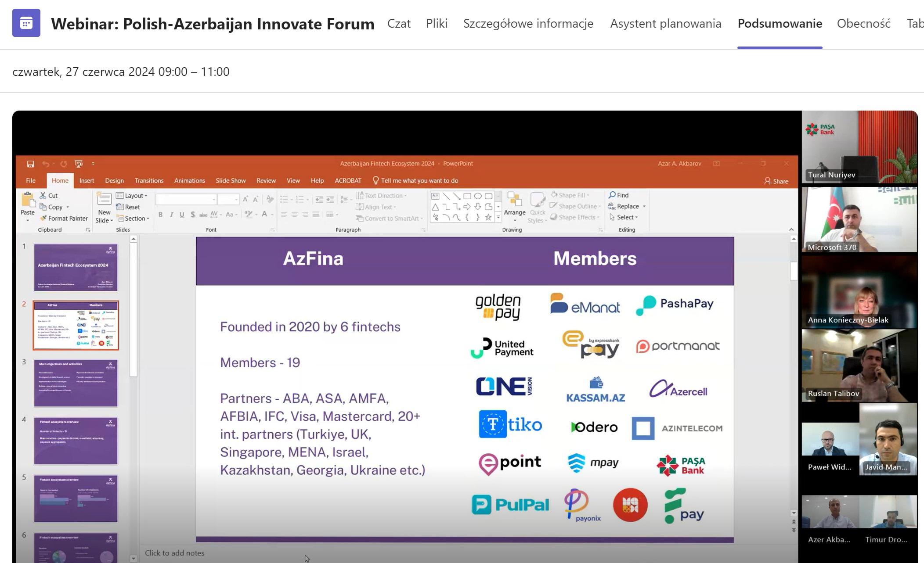924x563 pixels.
Task: Click the PowerPoint Save icon
Action: [30, 164]
